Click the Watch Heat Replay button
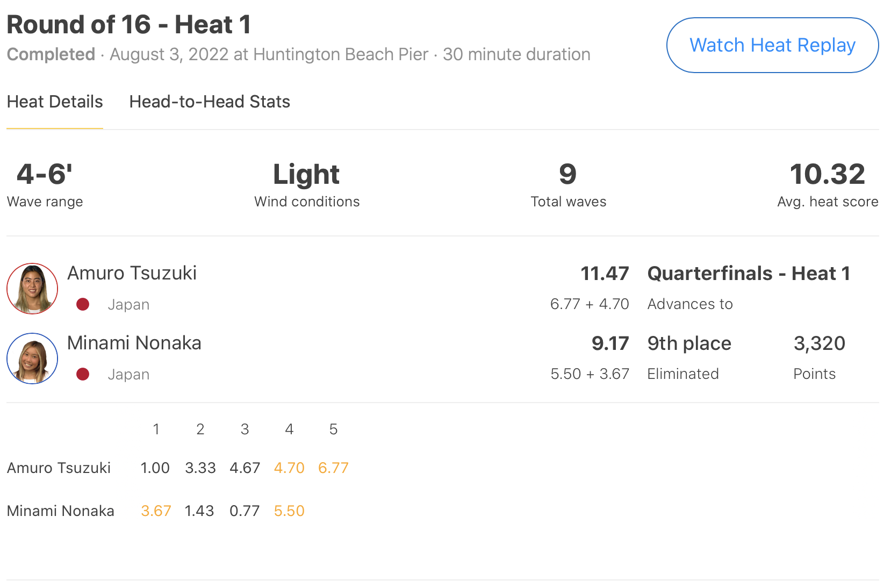Image resolution: width=891 pixels, height=588 pixels. click(x=772, y=45)
